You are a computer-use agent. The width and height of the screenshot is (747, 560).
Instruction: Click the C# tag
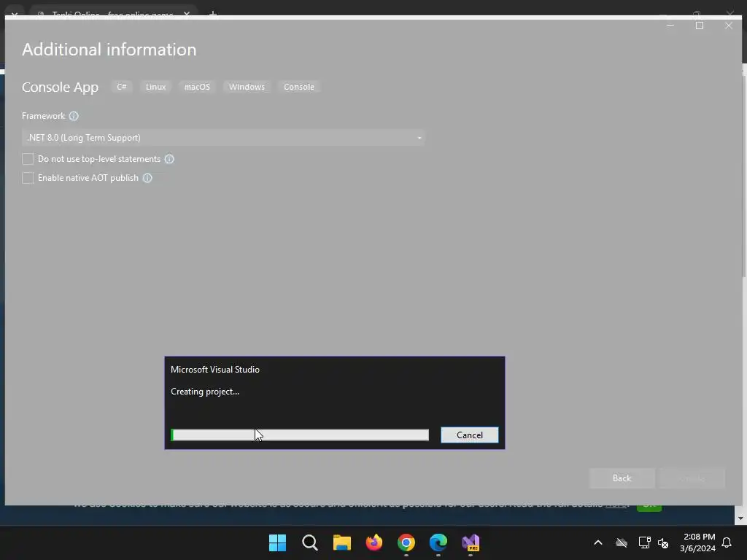coord(122,87)
